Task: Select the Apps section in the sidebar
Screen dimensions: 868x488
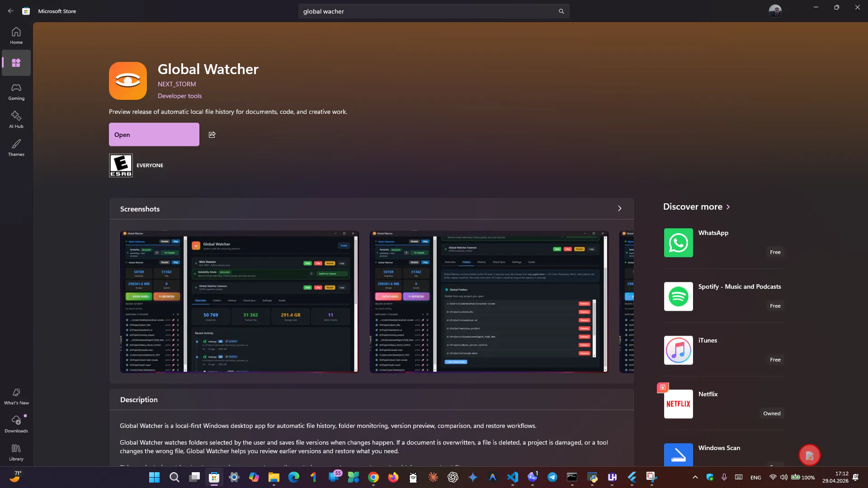Action: [16, 63]
